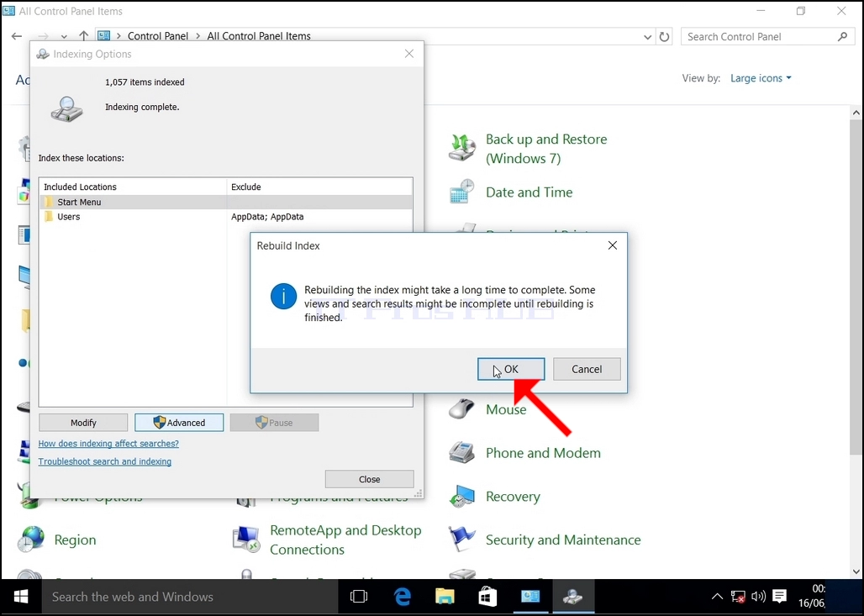Image resolution: width=864 pixels, height=616 pixels.
Task: Select the Start Menu location row
Action: (226, 203)
